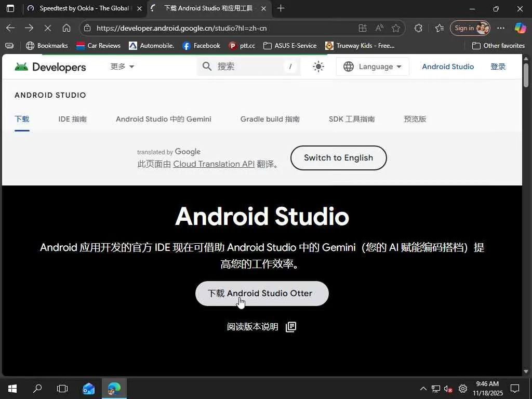Screen dimensions: 532x399
Task: Expand the 更多 dropdown menu
Action: click(x=122, y=66)
